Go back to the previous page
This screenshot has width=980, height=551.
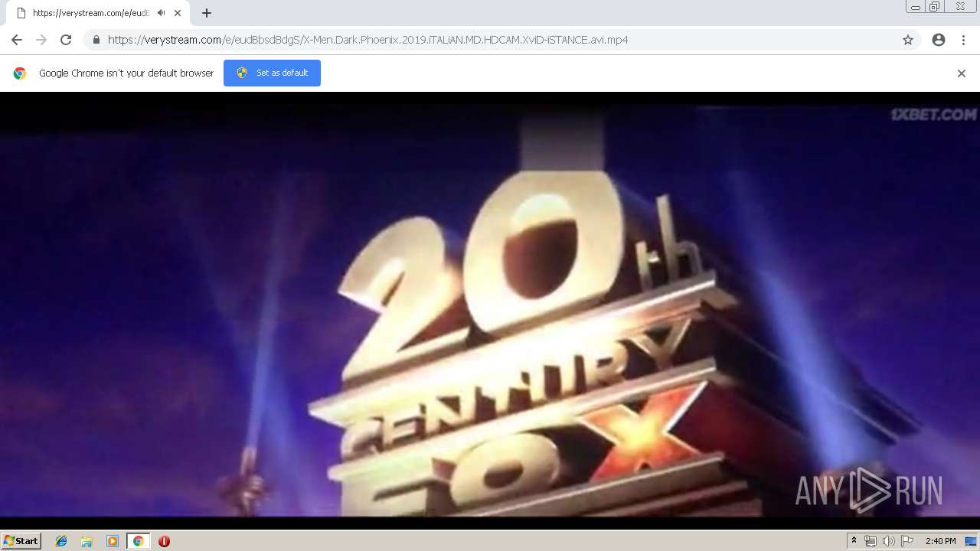coord(17,40)
